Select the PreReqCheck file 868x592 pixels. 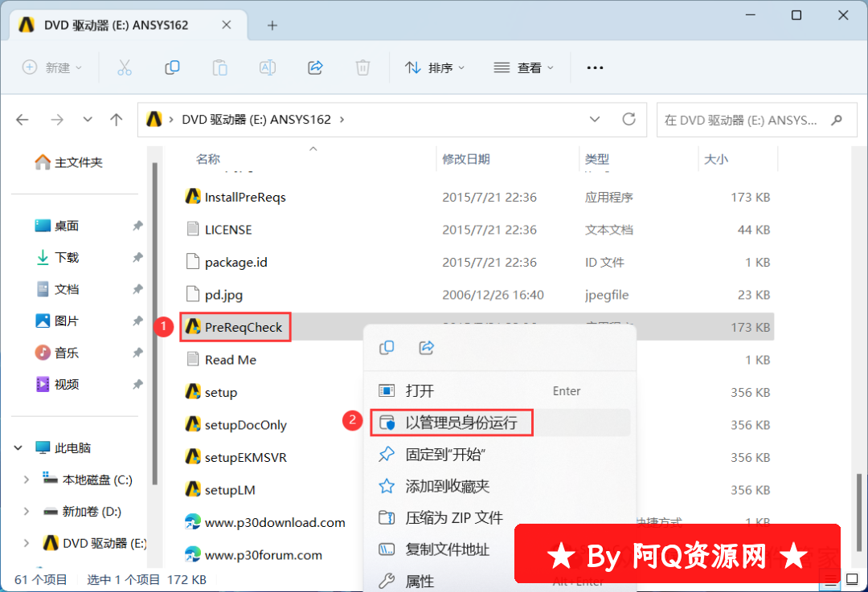click(x=234, y=327)
